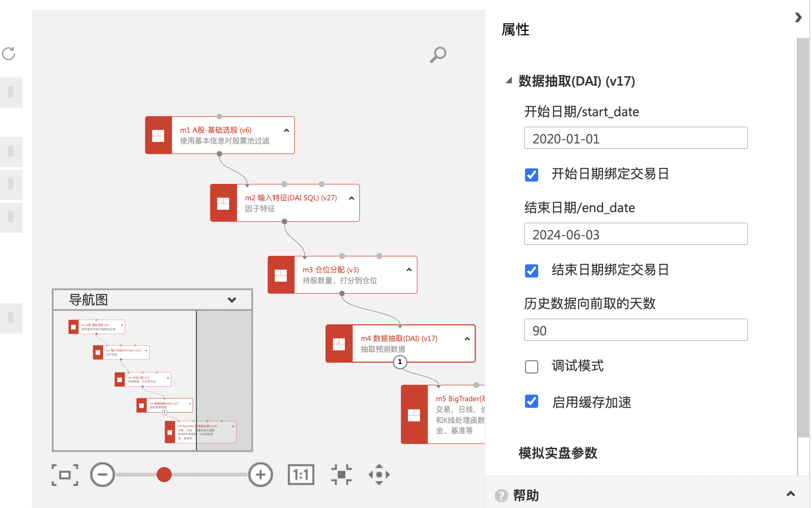Disable the 启用缓存加速 cache checkbox
The height and width of the screenshot is (508, 812).
tap(532, 401)
